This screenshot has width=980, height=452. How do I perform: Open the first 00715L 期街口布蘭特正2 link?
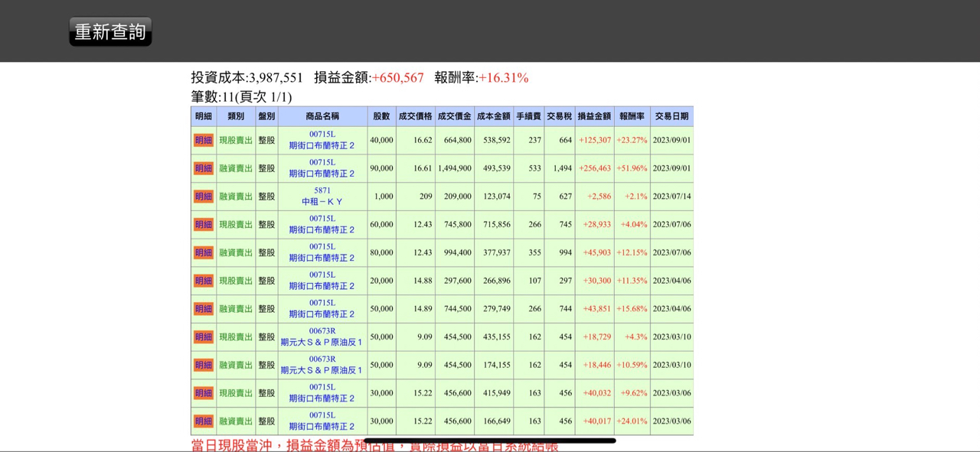[x=322, y=140]
